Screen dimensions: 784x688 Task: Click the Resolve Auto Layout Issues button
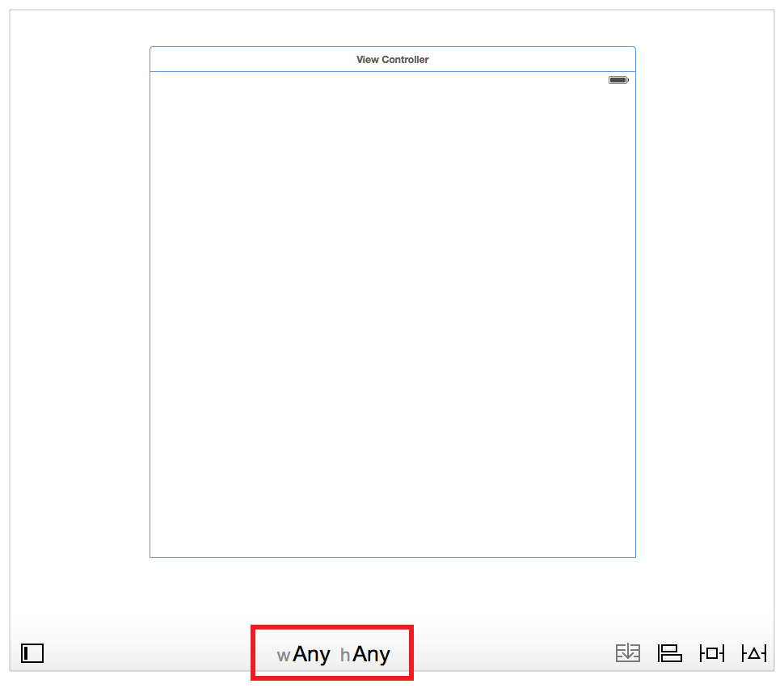click(x=753, y=653)
